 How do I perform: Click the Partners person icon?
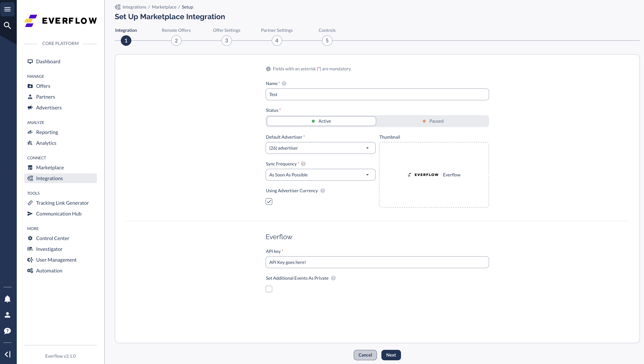[30, 97]
